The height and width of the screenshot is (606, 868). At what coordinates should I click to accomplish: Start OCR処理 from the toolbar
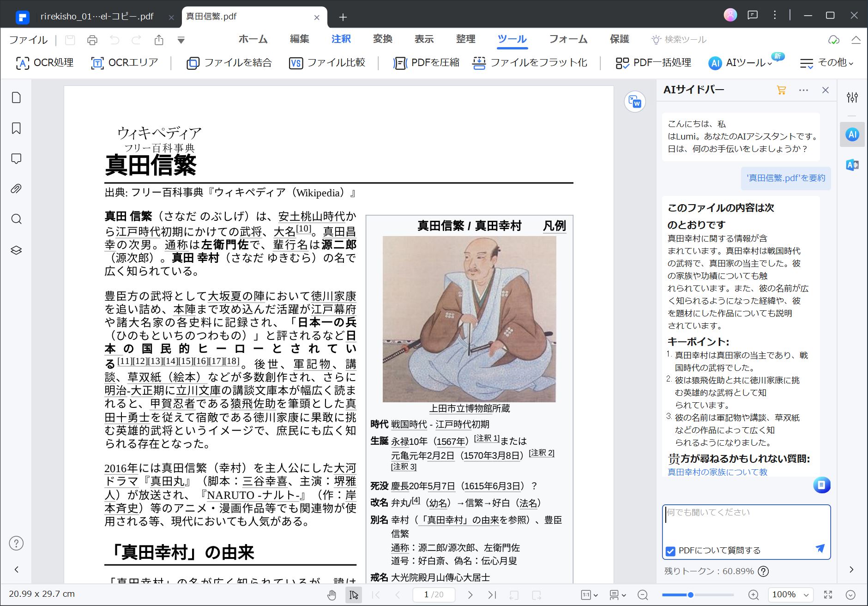[45, 63]
